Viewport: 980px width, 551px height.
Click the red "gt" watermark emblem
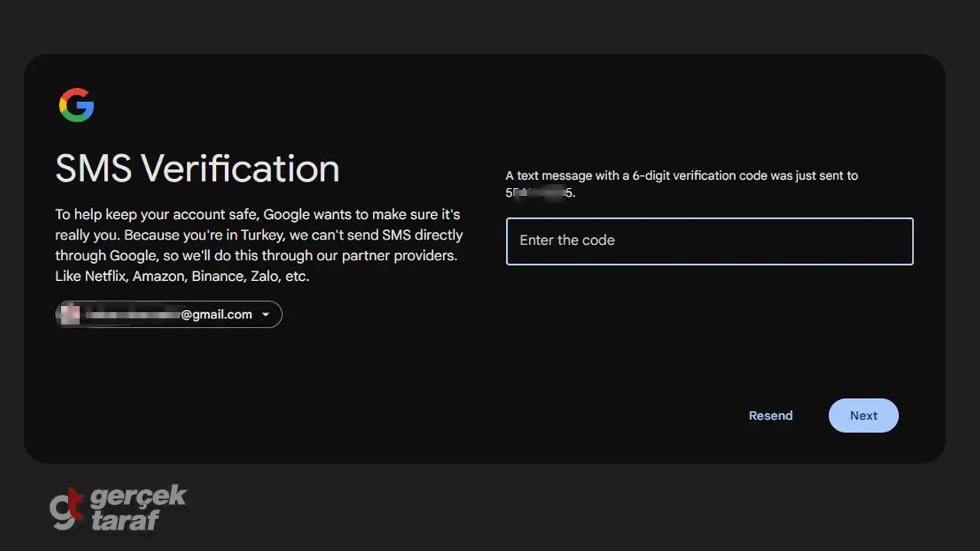67,509
